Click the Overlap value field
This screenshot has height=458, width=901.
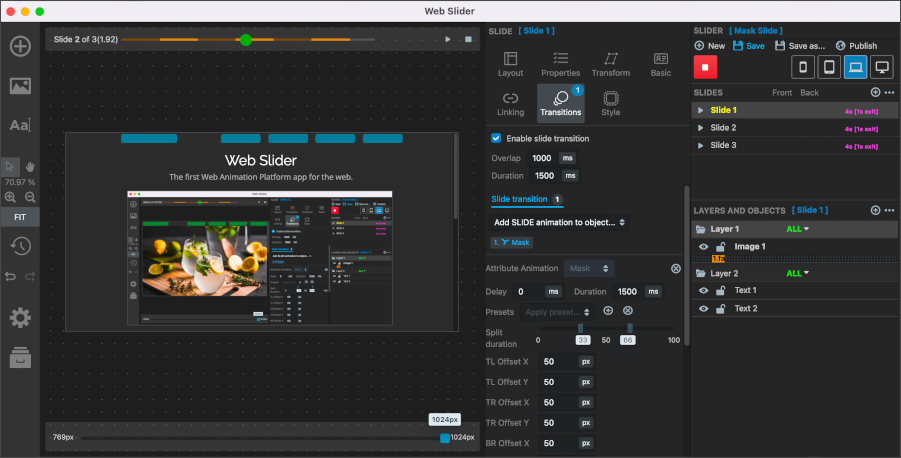click(x=542, y=158)
